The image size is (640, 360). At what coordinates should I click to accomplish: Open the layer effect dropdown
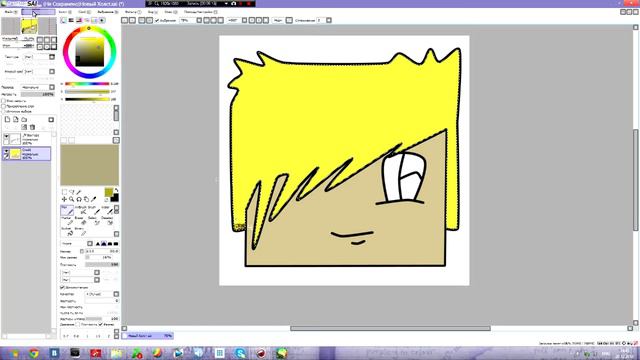pos(52,71)
